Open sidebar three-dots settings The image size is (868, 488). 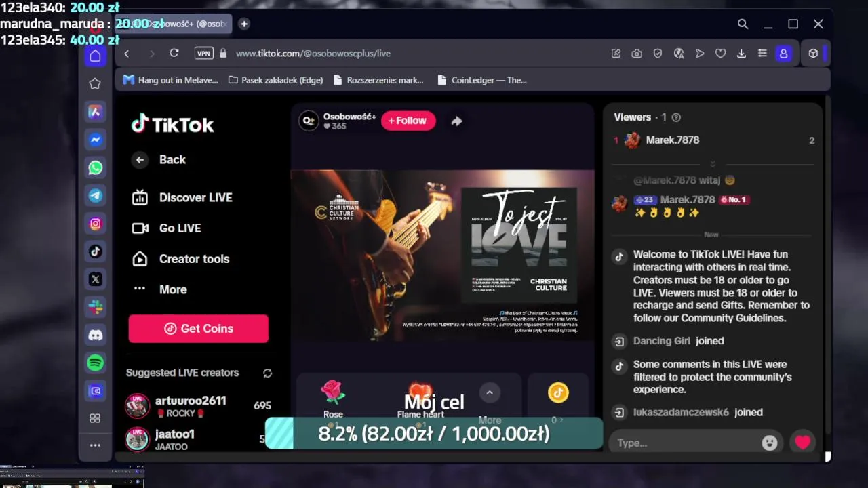(95, 445)
